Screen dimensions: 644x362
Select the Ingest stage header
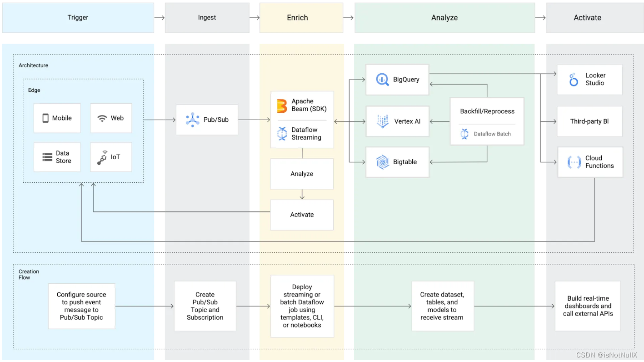(207, 18)
